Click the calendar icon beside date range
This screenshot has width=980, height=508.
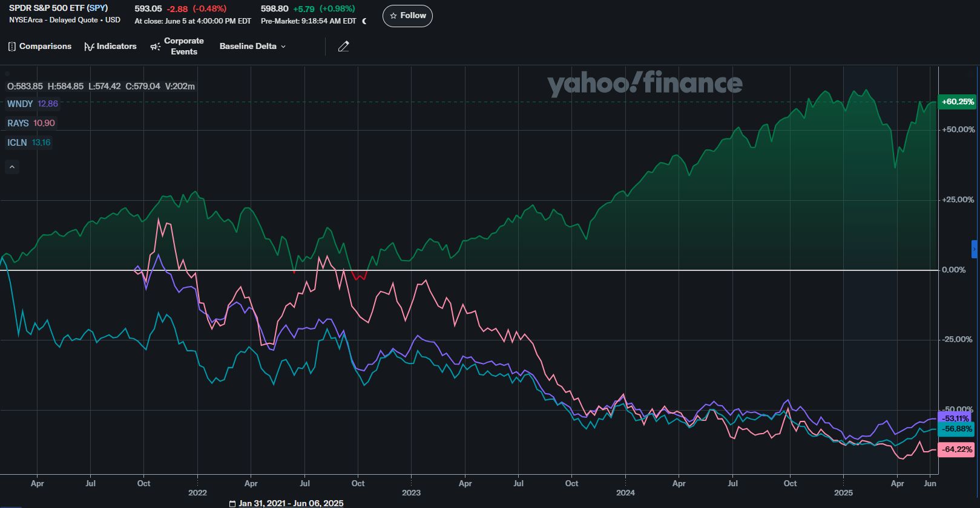tap(232, 503)
